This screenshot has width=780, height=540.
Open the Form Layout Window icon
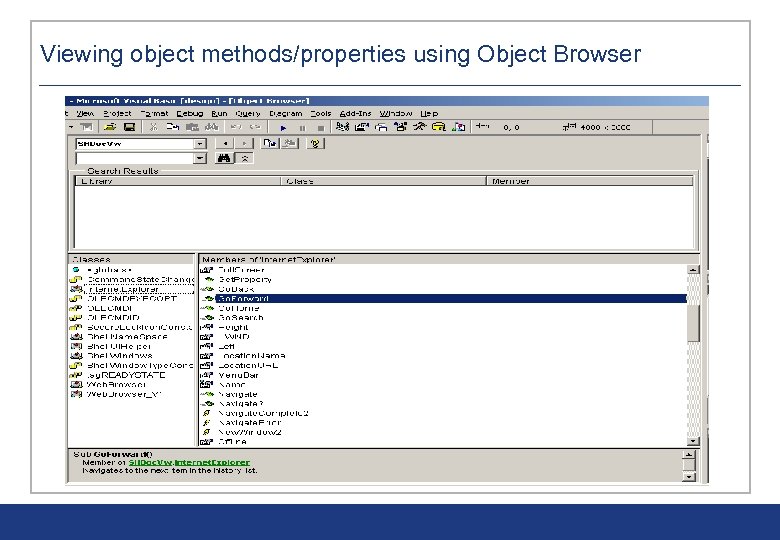[381, 127]
